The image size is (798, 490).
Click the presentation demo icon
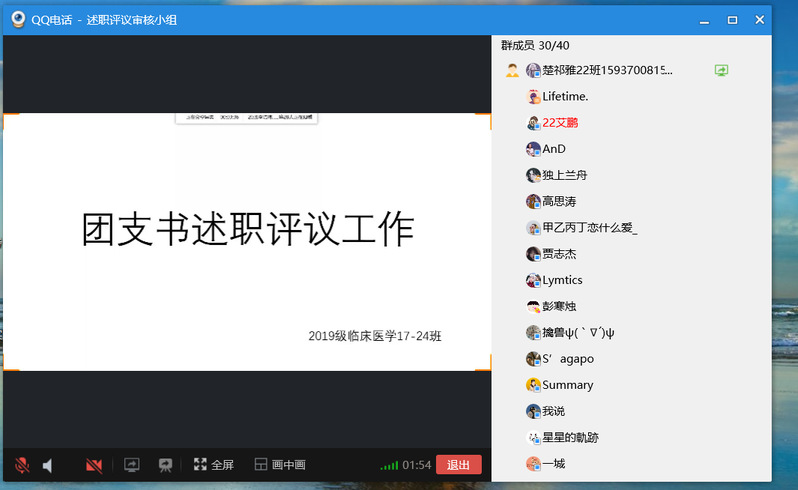(165, 465)
